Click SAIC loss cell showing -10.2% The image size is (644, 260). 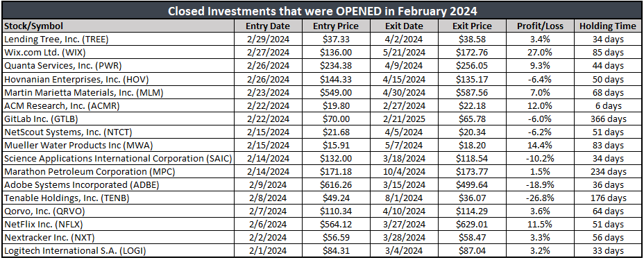pyautogui.click(x=541, y=158)
